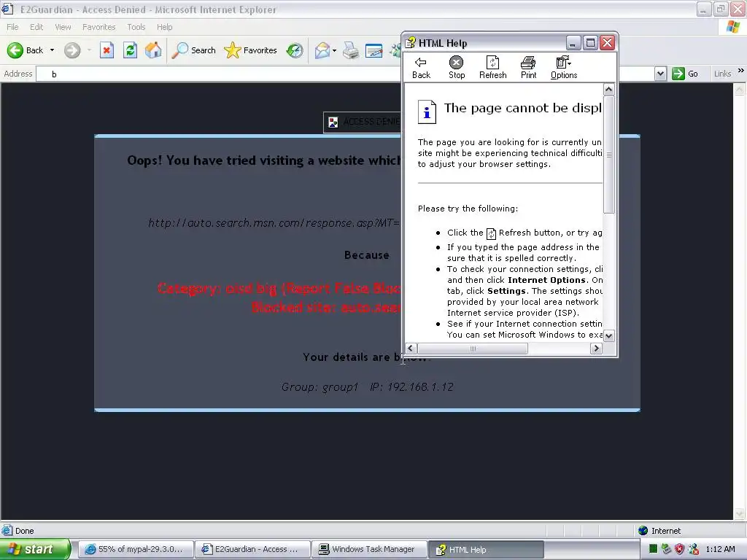The width and height of the screenshot is (747, 560).
Task: Click the IE title bar document icon
Action: coord(7,9)
